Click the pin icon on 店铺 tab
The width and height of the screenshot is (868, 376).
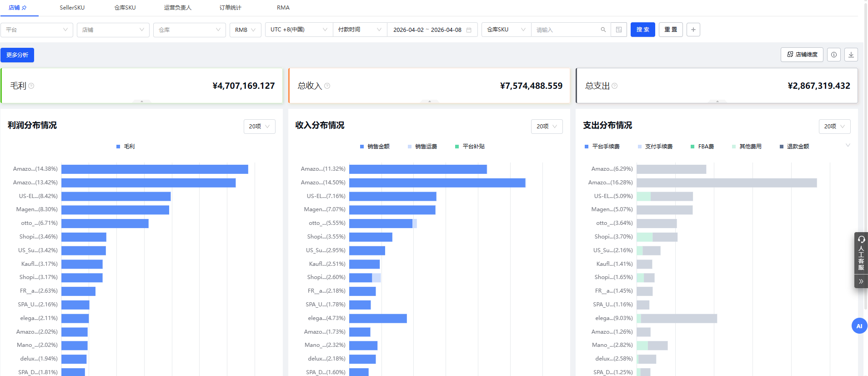click(25, 8)
